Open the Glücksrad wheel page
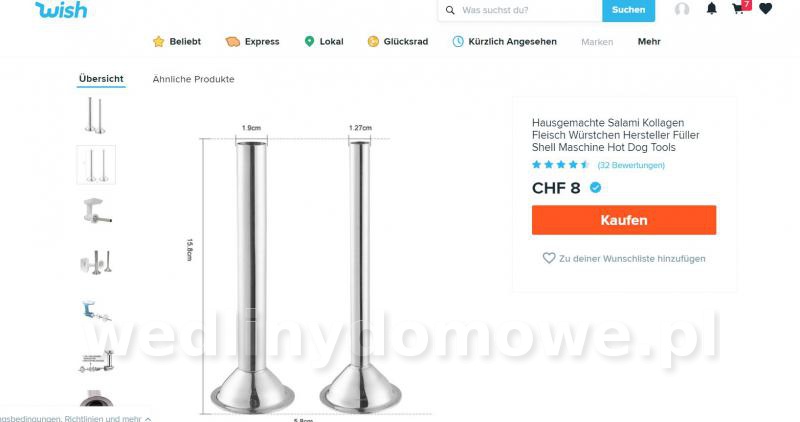The image size is (800, 422). [x=398, y=41]
